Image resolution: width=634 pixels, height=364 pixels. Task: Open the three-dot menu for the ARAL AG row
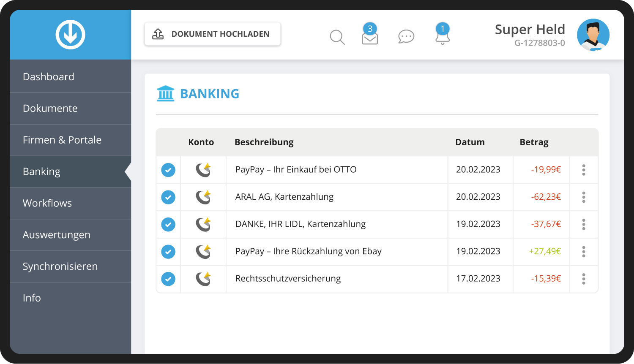pyautogui.click(x=584, y=197)
